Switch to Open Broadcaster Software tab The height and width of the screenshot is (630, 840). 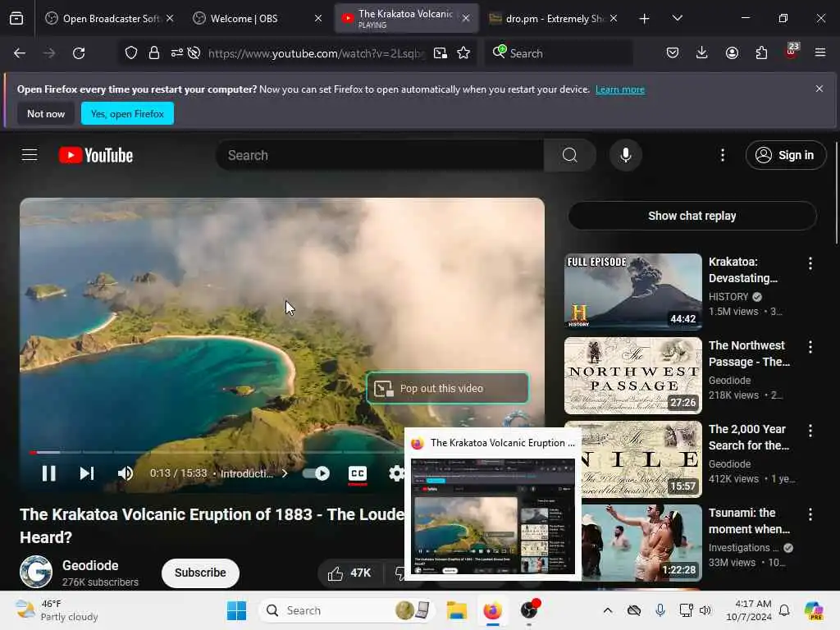tap(110, 18)
